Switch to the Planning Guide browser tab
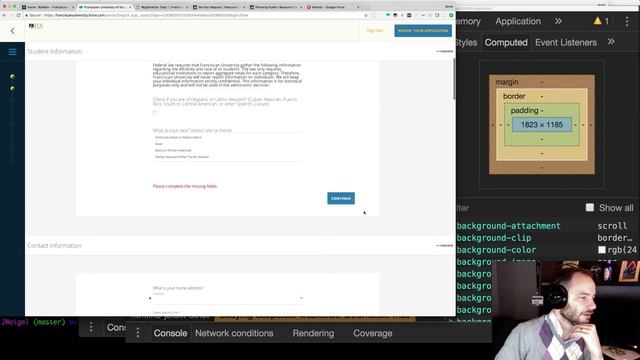This screenshot has height=360, width=640. point(276,7)
